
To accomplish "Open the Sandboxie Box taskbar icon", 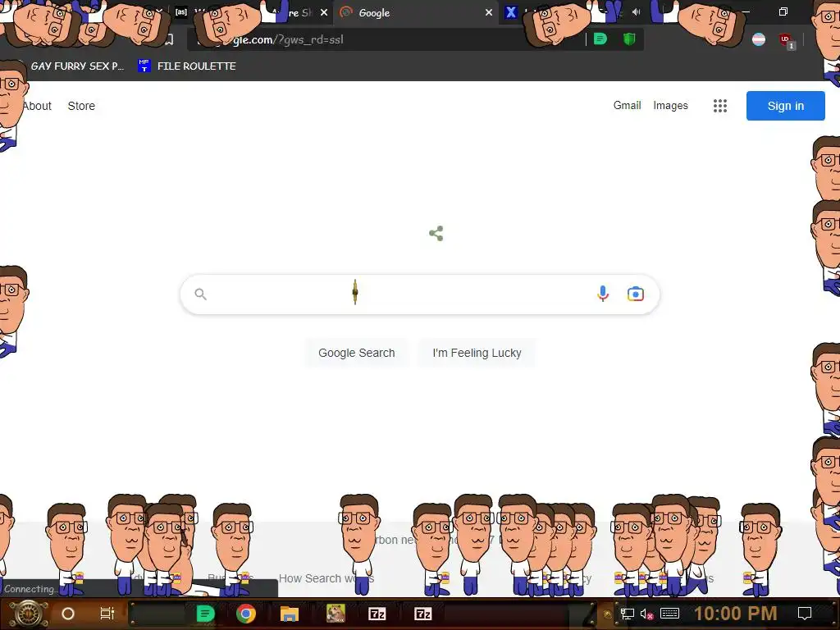I will pos(336,614).
